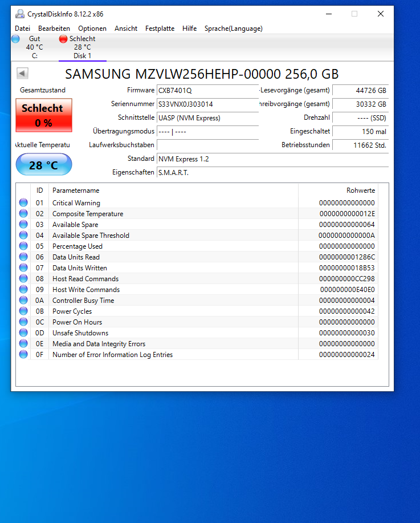420x523 pixels.
Task: Select raw value 00000000018B53
Action: point(346,268)
